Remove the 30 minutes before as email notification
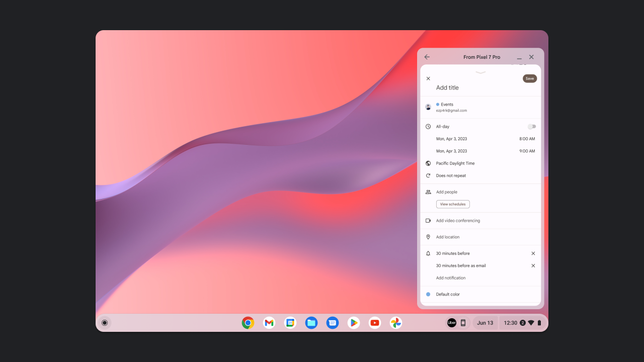The height and width of the screenshot is (362, 644). coord(533,265)
